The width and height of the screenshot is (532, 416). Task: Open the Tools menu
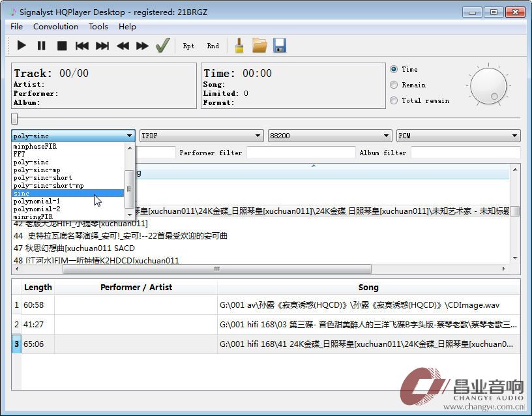(x=98, y=27)
